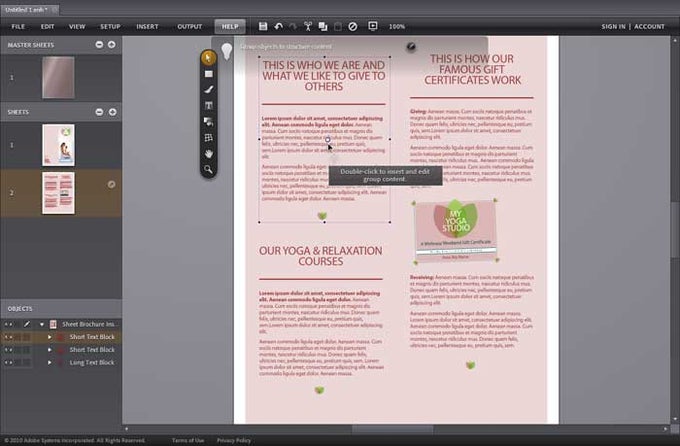Viewport: 680px width, 446px height.
Task: Open Privacy Policy link
Action: pyautogui.click(x=234, y=440)
